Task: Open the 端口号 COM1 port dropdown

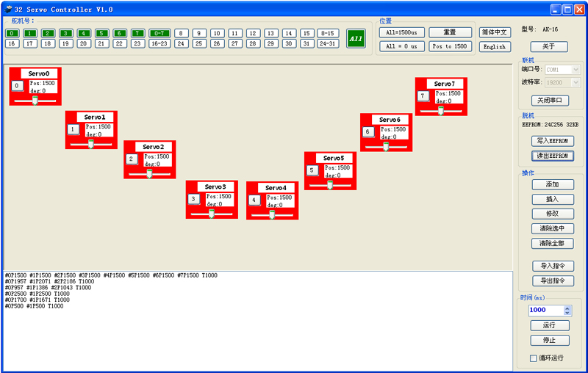Action: tap(562, 70)
